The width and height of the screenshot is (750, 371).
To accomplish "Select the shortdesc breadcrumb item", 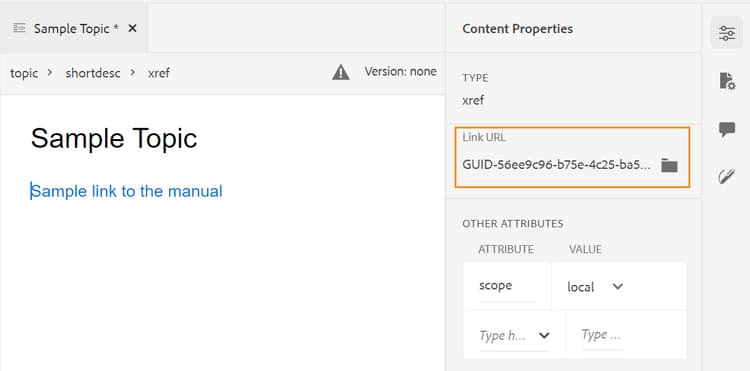I will click(x=93, y=73).
